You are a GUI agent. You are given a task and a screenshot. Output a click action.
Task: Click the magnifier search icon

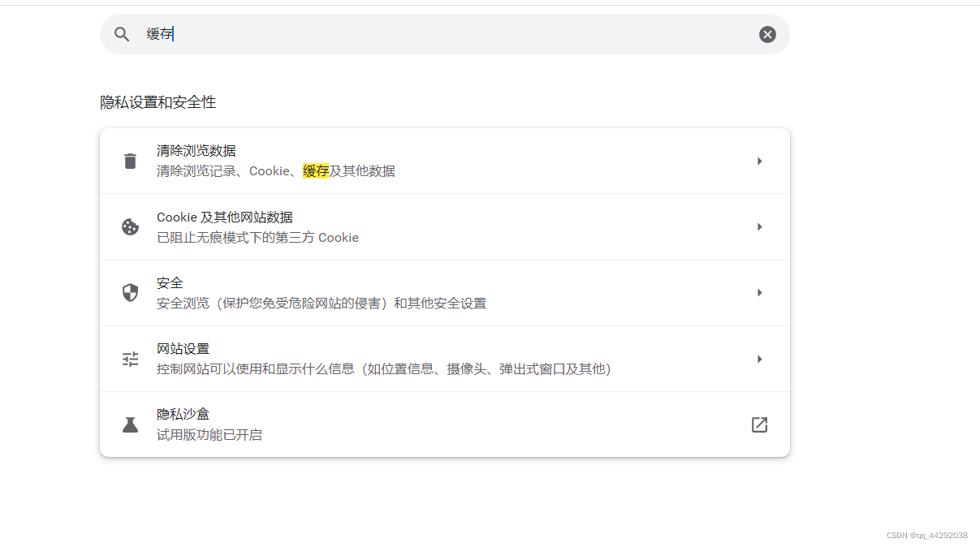tap(122, 34)
